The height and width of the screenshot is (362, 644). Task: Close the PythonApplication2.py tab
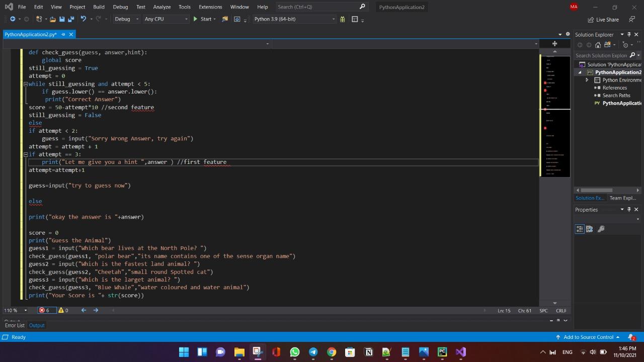[71, 34]
